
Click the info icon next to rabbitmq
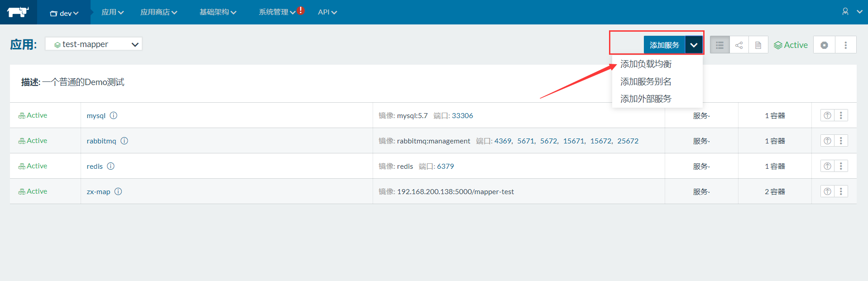(x=125, y=141)
